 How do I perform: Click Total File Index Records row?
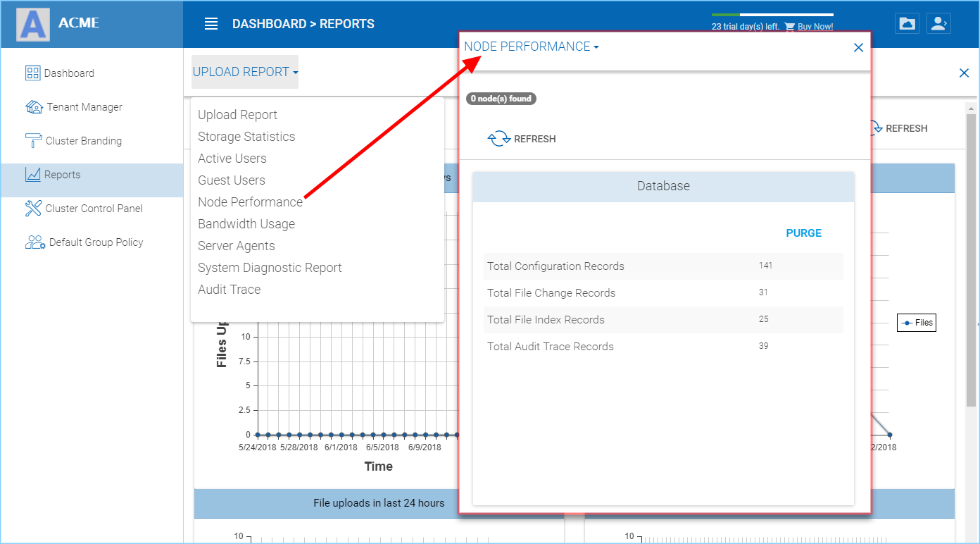pyautogui.click(x=663, y=320)
